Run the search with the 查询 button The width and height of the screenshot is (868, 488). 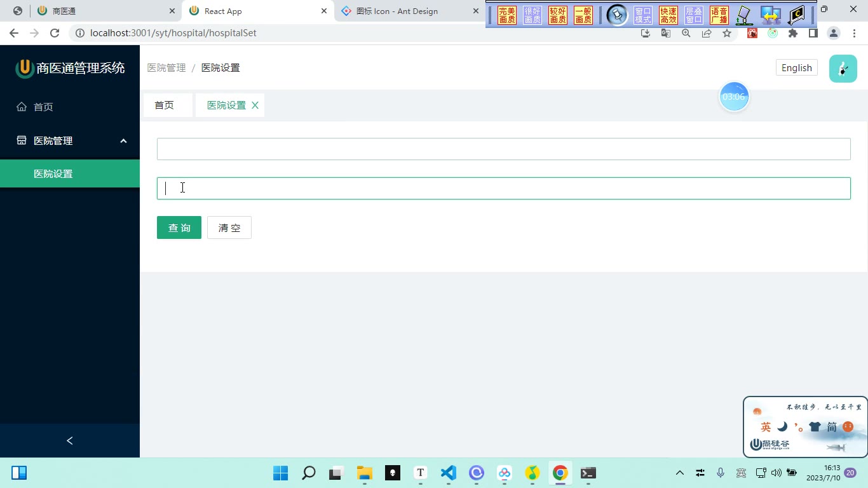[179, 227]
